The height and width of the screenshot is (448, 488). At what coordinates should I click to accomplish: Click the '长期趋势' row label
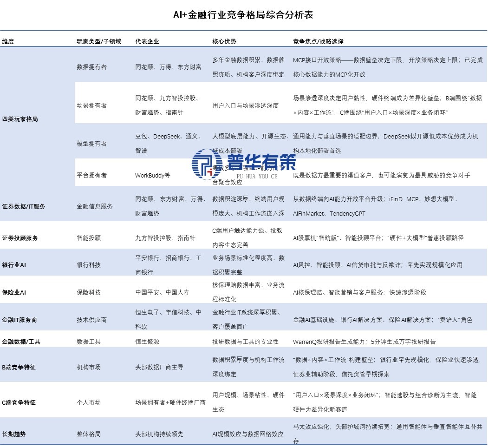[14, 435]
